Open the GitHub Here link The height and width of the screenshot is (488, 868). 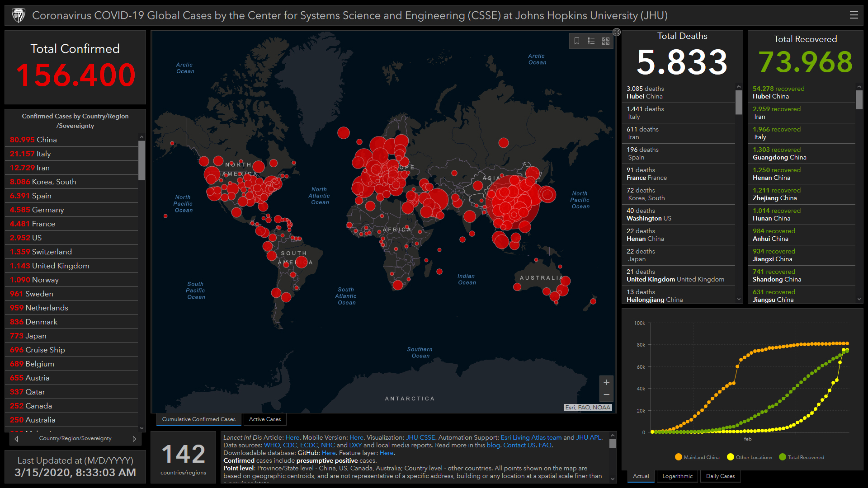click(329, 453)
